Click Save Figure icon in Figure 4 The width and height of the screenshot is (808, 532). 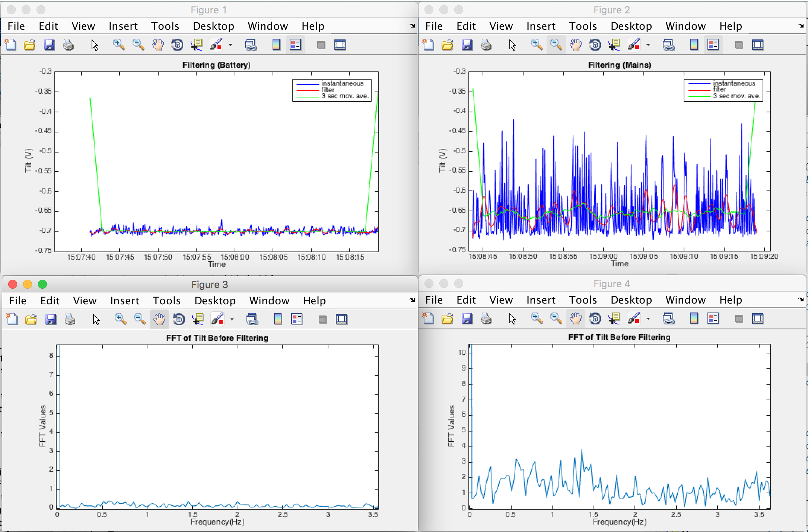tap(467, 319)
